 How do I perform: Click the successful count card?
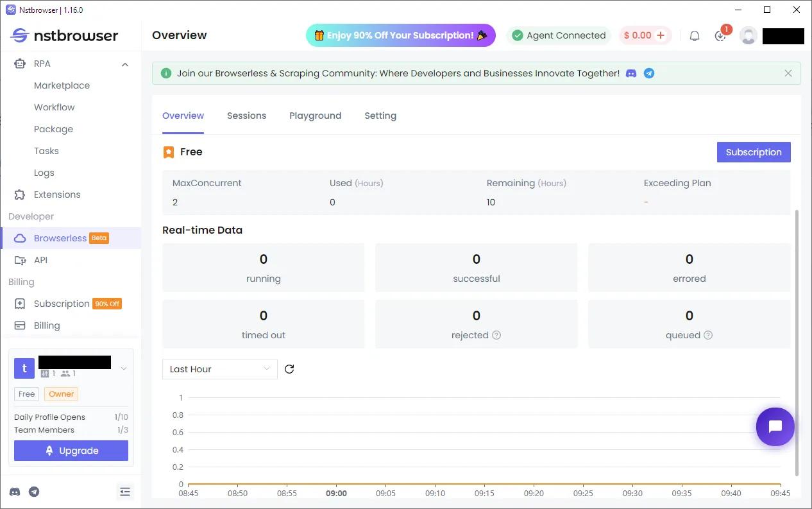[x=476, y=268]
